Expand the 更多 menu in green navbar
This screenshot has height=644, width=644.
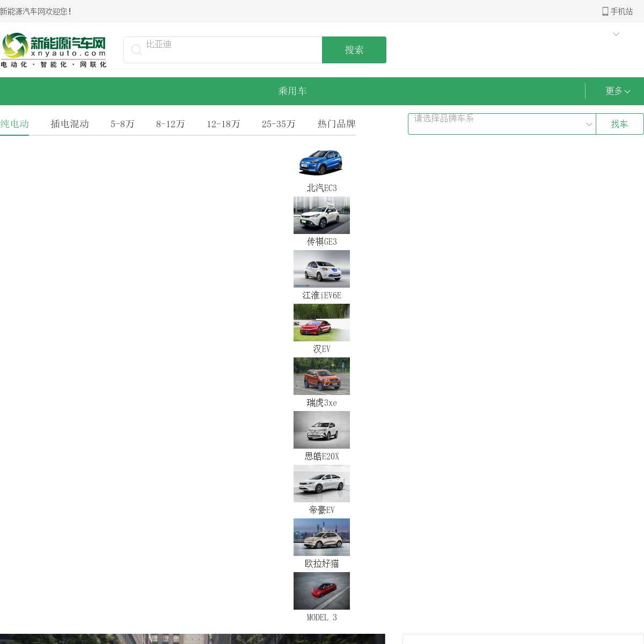[617, 91]
